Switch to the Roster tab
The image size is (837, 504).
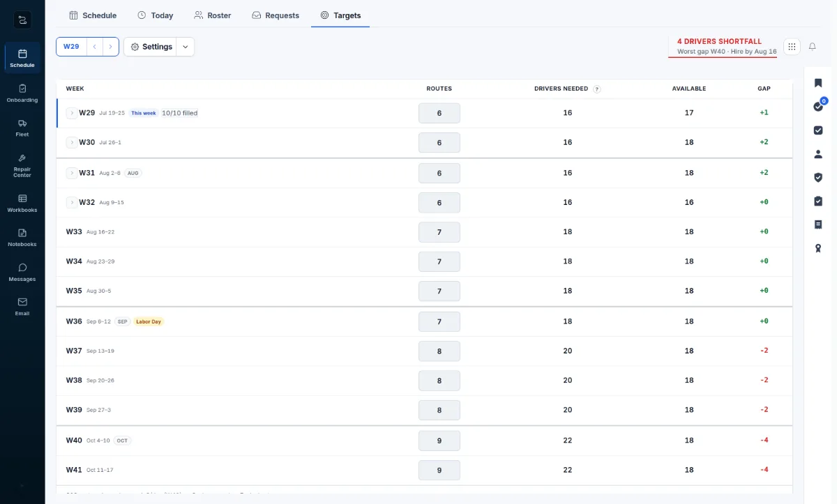(213, 15)
